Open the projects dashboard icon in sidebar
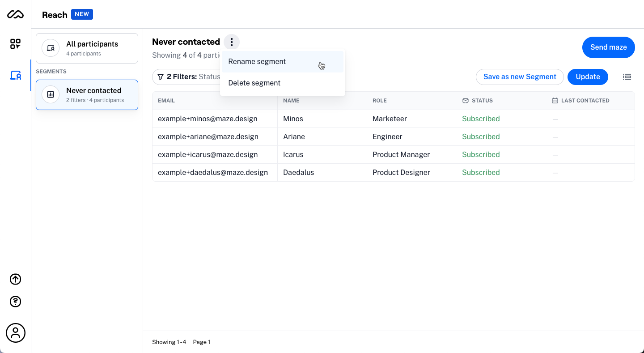Image resolution: width=644 pixels, height=353 pixels. coord(15,44)
